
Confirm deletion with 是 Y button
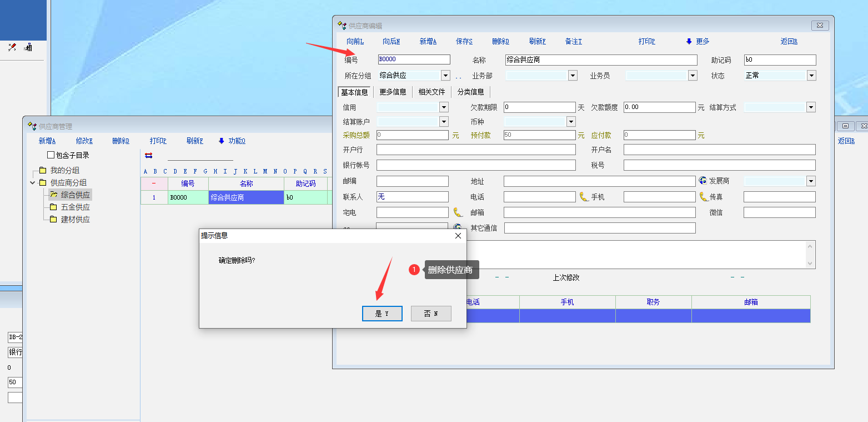(382, 314)
